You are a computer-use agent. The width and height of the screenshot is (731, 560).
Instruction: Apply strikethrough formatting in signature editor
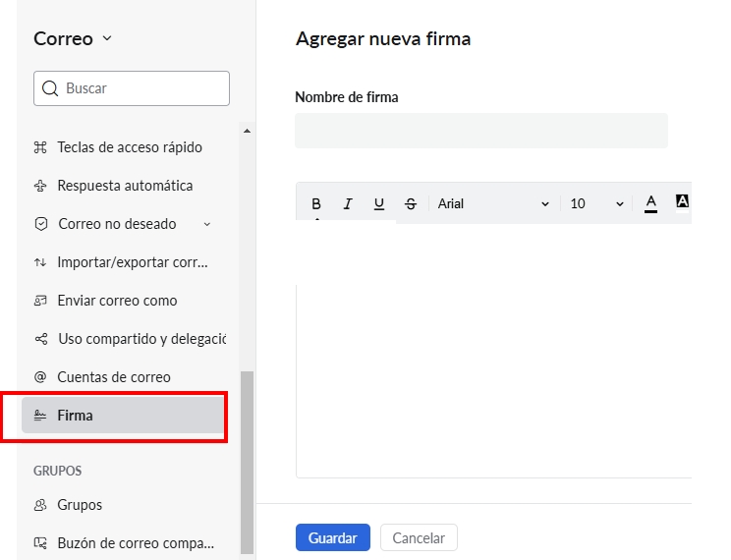411,203
